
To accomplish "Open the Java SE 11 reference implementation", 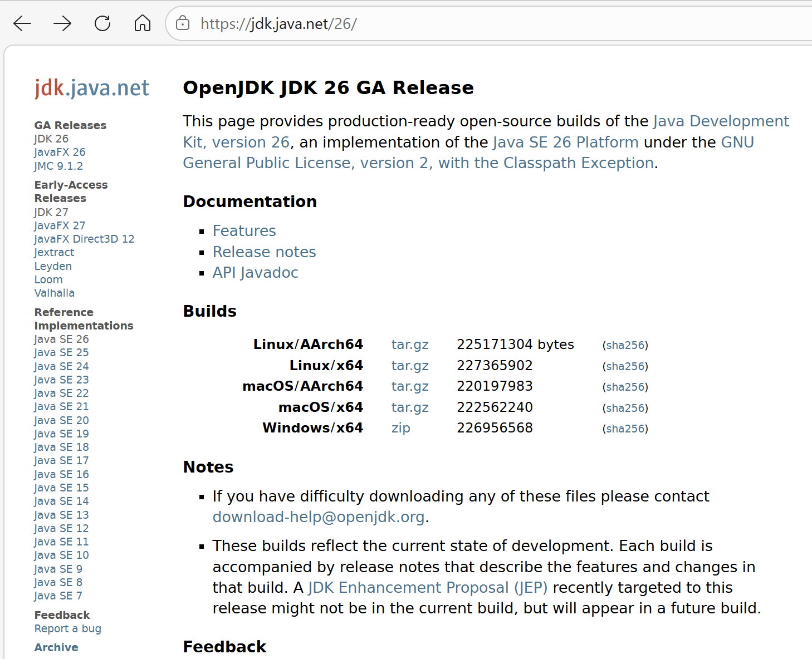I will (x=61, y=542).
